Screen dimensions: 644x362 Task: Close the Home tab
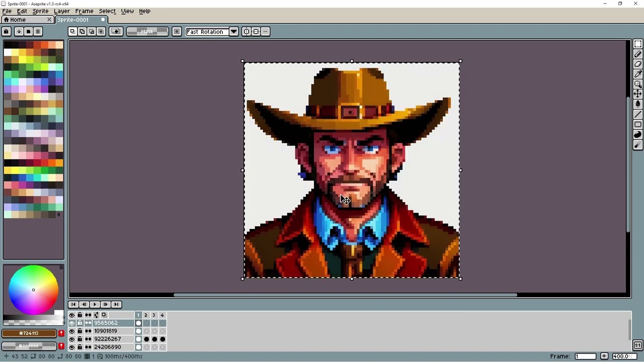[49, 20]
